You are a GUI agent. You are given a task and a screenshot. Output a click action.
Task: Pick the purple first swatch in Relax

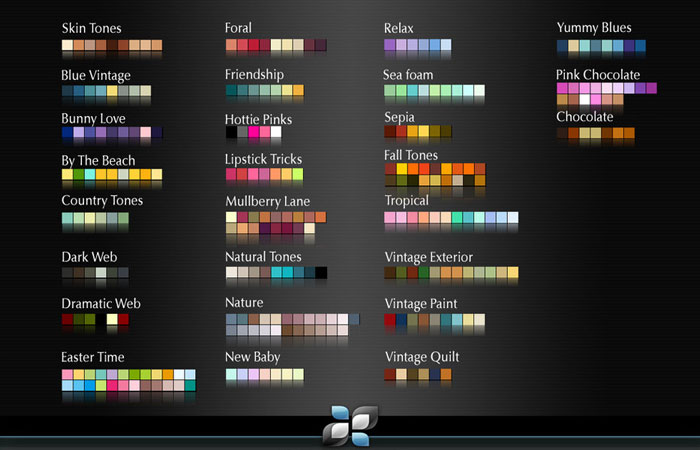click(390, 45)
